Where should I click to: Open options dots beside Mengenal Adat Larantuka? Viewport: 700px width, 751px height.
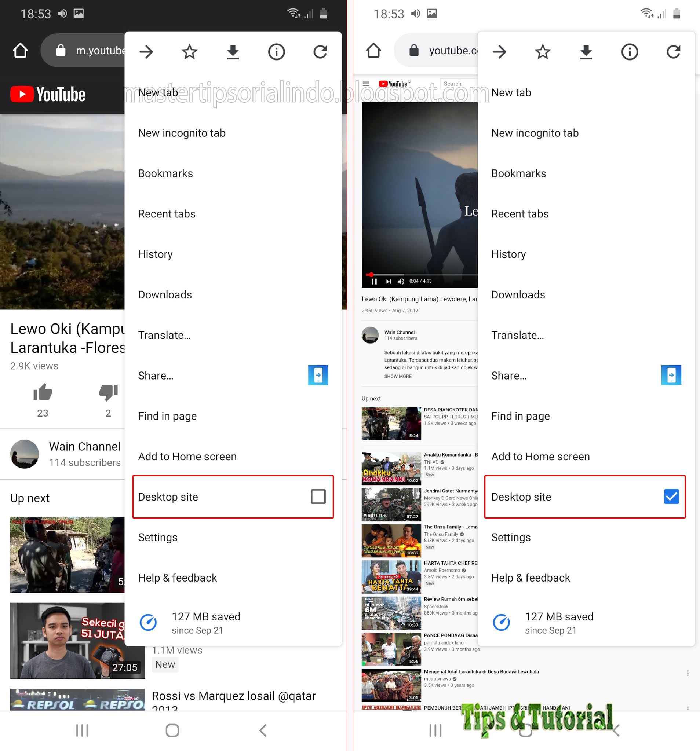pyautogui.click(x=688, y=673)
